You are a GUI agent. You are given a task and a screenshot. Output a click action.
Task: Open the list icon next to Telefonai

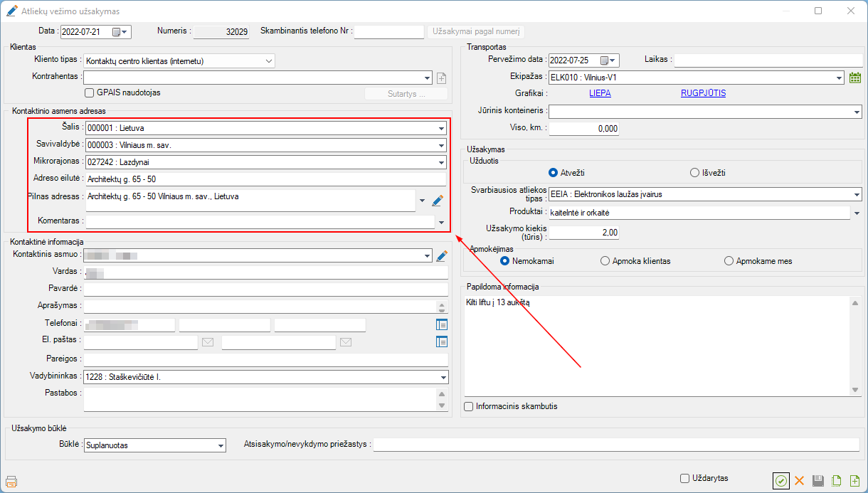(442, 324)
